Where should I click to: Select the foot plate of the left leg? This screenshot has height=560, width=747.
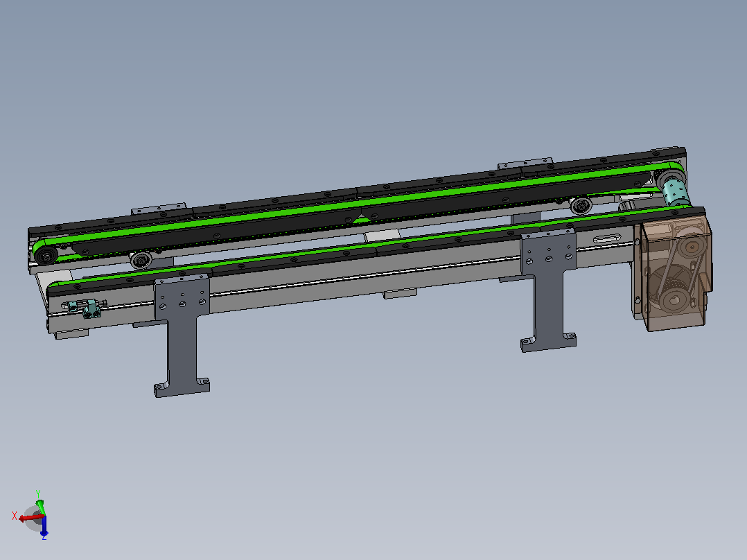(x=182, y=387)
